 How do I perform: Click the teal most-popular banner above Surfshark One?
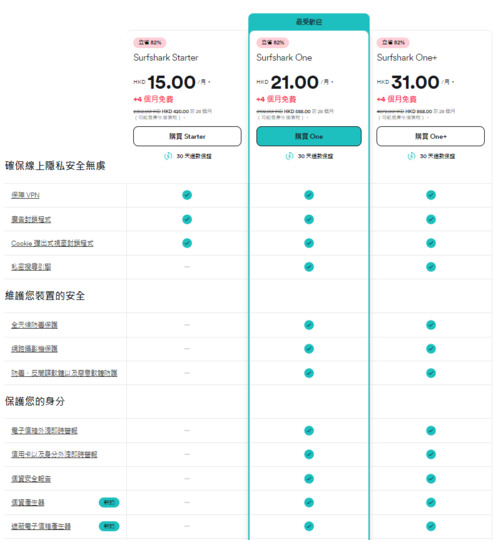pyautogui.click(x=309, y=22)
